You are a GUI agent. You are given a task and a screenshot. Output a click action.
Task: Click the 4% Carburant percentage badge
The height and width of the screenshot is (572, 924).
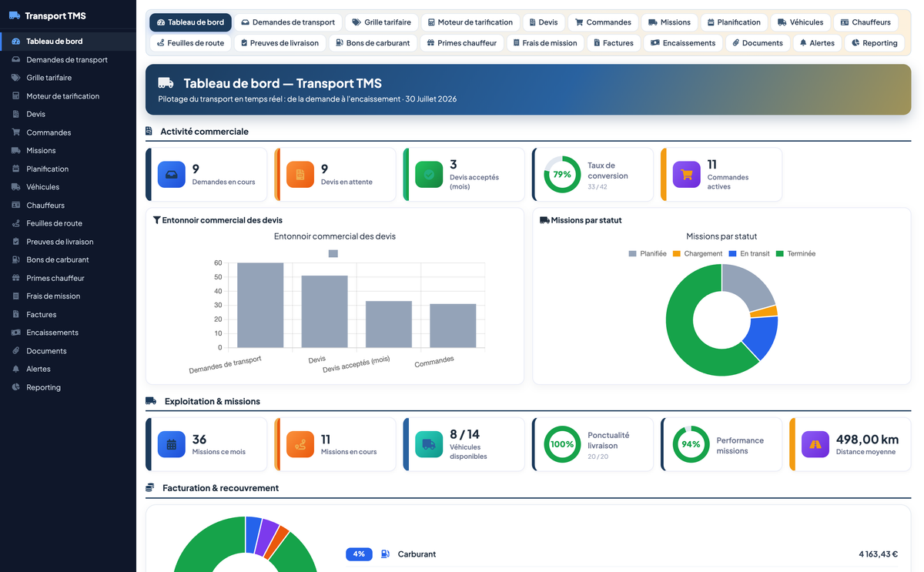(x=360, y=554)
